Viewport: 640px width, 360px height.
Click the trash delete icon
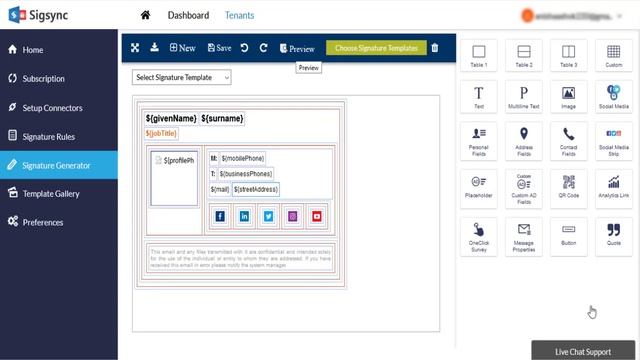pos(435,48)
